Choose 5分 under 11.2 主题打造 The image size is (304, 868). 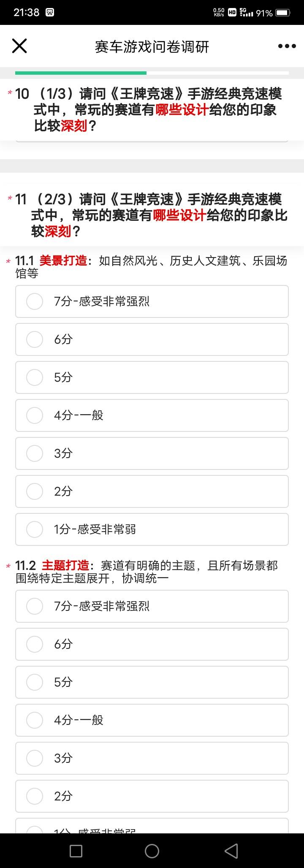pyautogui.click(x=152, y=682)
